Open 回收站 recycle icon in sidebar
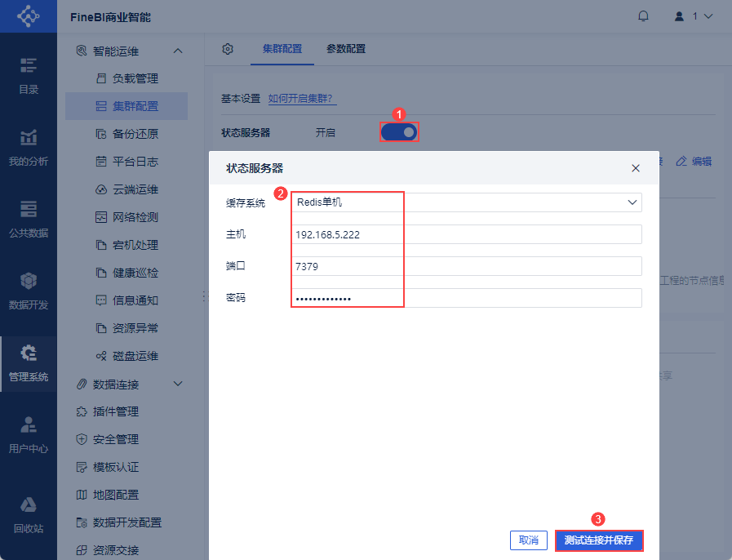The image size is (732, 560). 29,504
